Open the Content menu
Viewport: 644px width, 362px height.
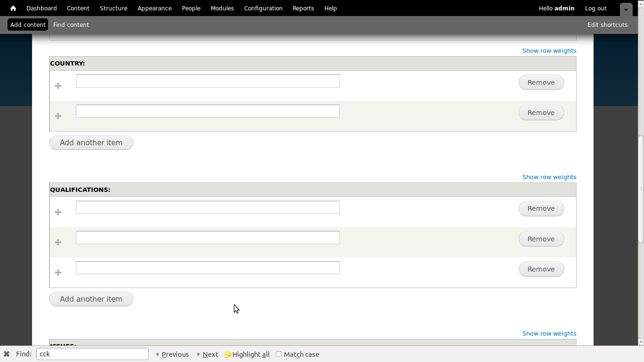coord(78,8)
